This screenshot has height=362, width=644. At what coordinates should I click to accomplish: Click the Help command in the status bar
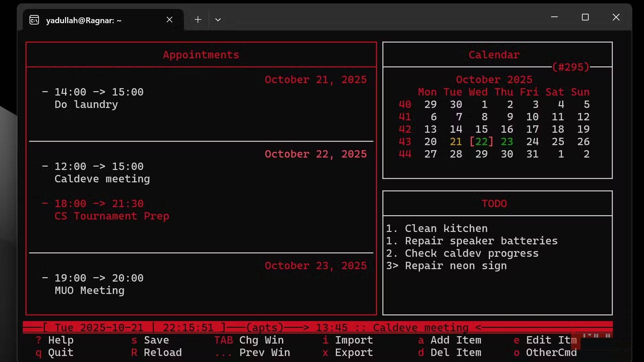60,340
